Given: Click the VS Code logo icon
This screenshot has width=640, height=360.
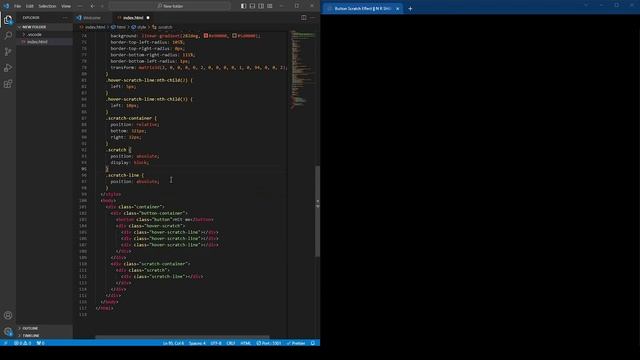Looking at the screenshot, I should 6,6.
